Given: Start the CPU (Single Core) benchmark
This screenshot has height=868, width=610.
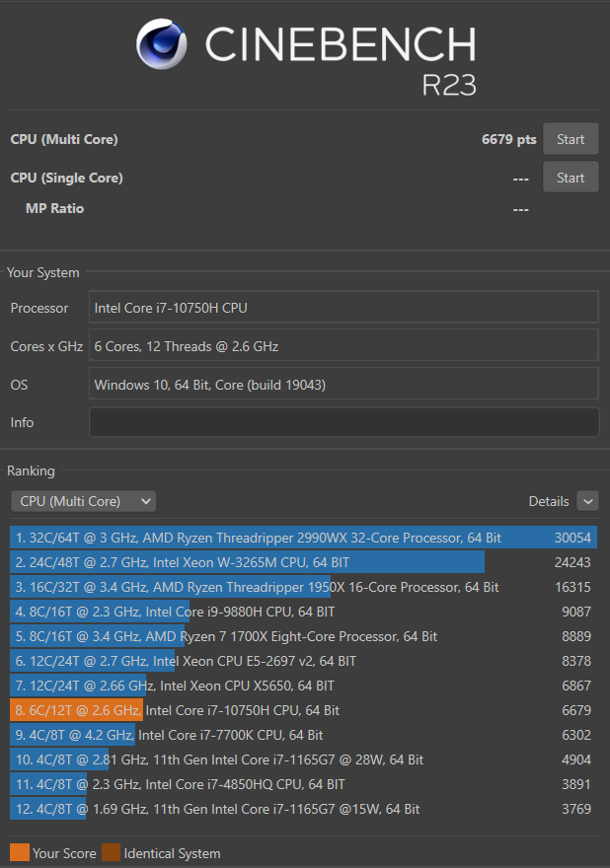Looking at the screenshot, I should [x=571, y=178].
